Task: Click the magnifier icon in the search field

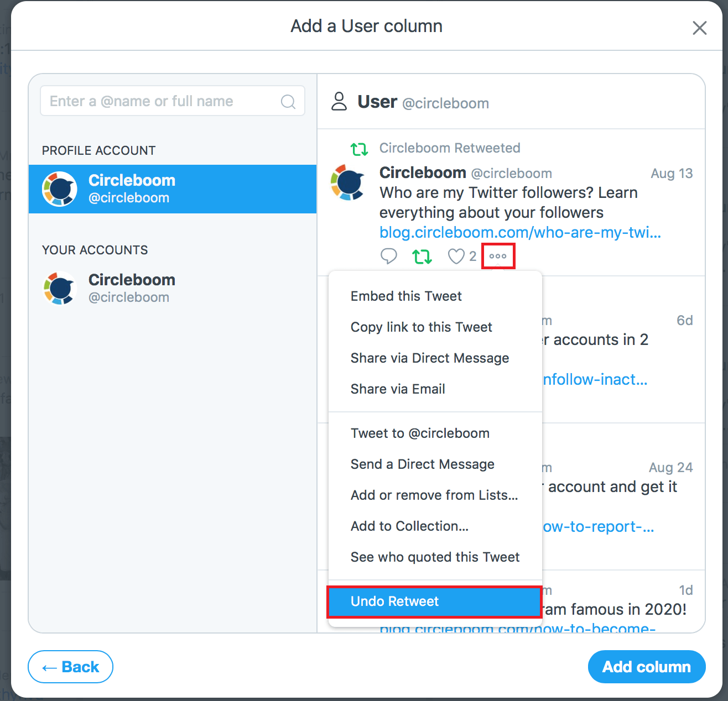Action: [x=288, y=101]
